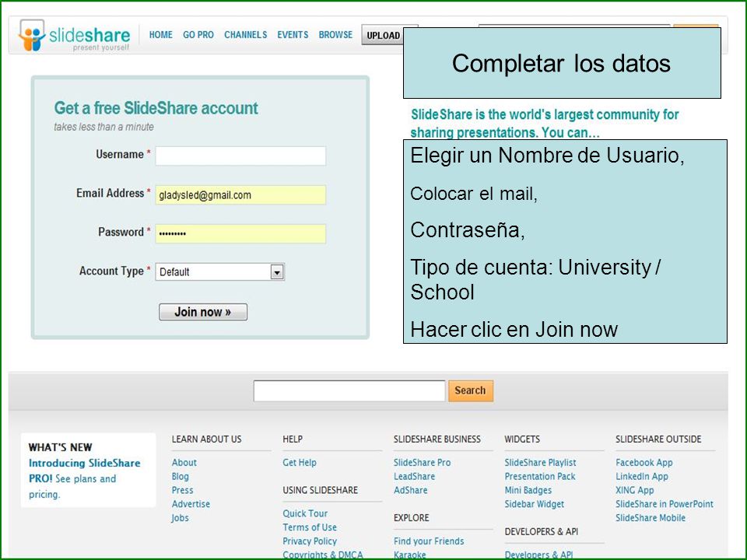Click the WHAT'S NEW heading
Image resolution: width=747 pixels, height=560 pixels.
(61, 447)
